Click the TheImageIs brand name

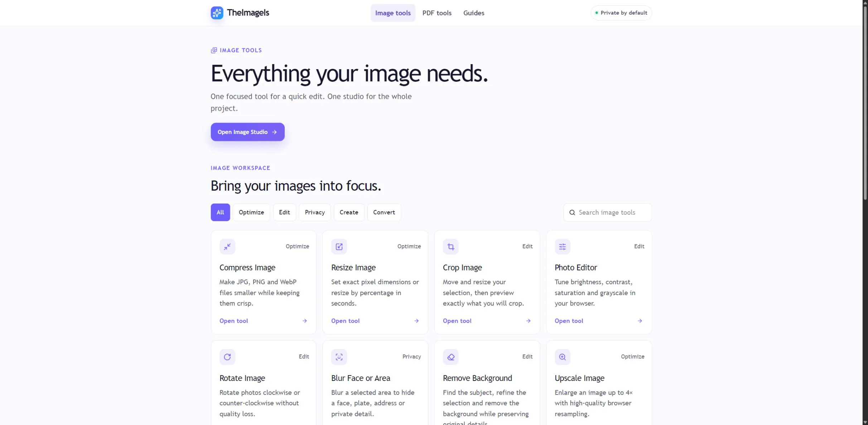pyautogui.click(x=248, y=13)
